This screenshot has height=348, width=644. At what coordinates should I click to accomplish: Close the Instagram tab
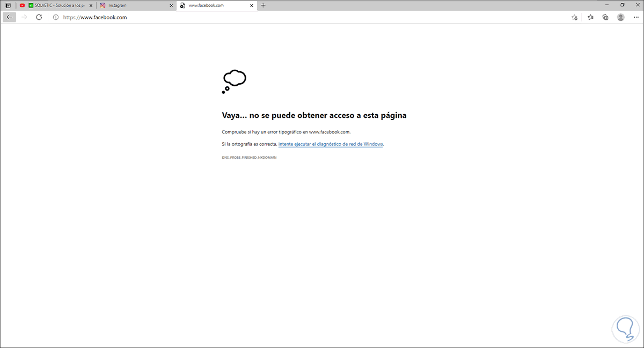171,5
